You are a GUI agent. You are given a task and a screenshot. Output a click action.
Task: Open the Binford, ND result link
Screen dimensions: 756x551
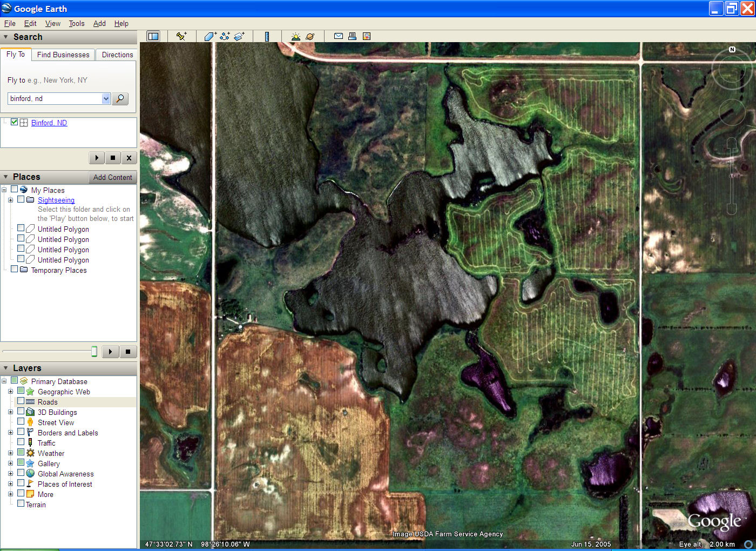(x=49, y=123)
